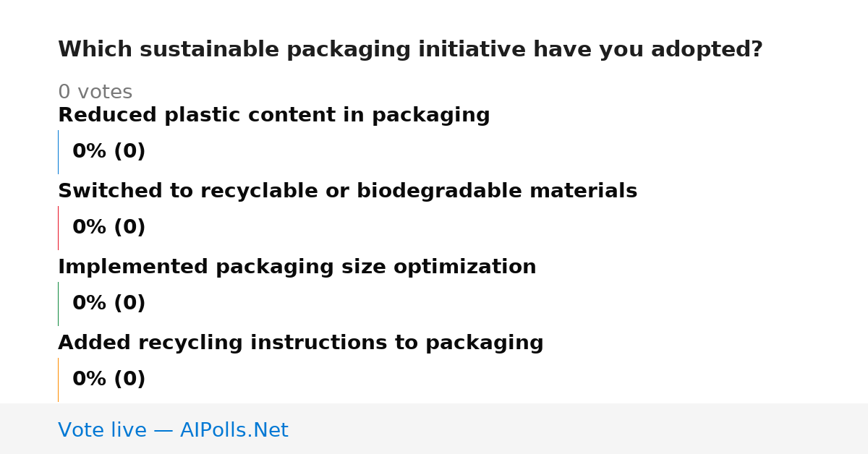Click the orange bar for recycling instructions
The width and height of the screenshot is (868, 454).
pyautogui.click(x=58, y=380)
